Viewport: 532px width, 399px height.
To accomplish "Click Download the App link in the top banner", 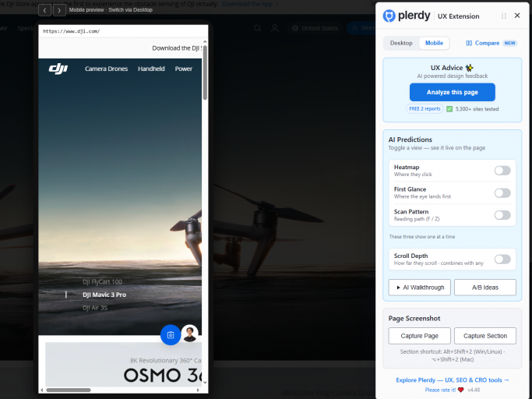I will [249, 4].
